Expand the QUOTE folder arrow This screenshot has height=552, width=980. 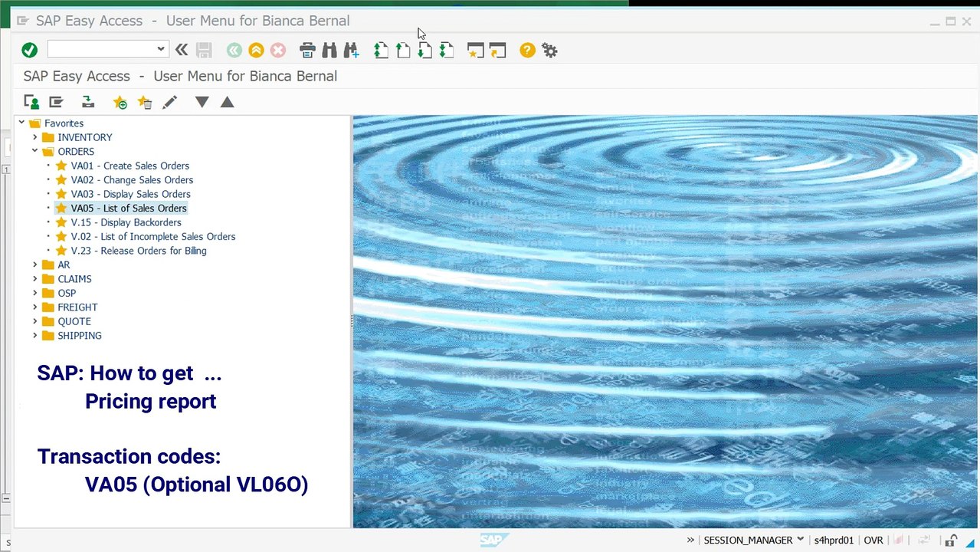point(35,321)
